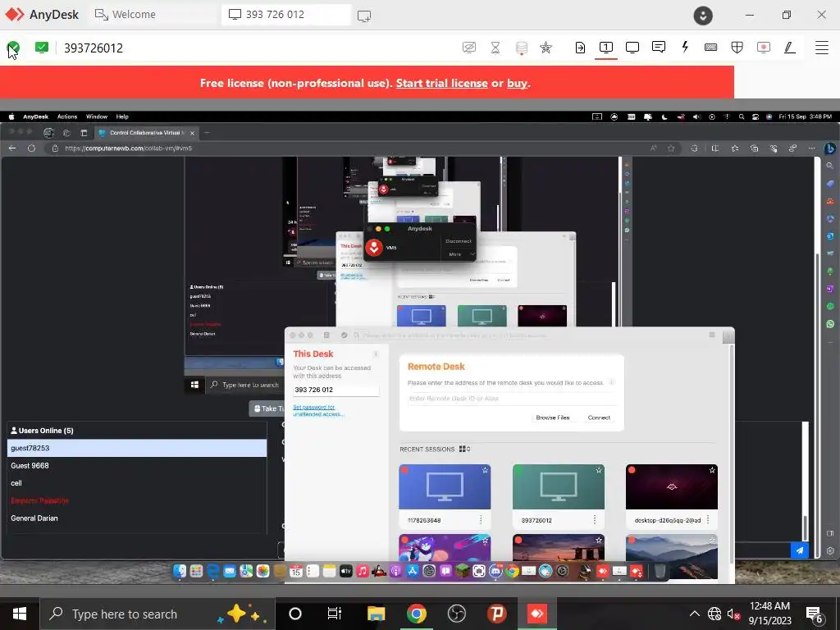Screen dimensions: 840x630
Task: Open the AnyDesk hamburger menu
Action: (x=822, y=47)
